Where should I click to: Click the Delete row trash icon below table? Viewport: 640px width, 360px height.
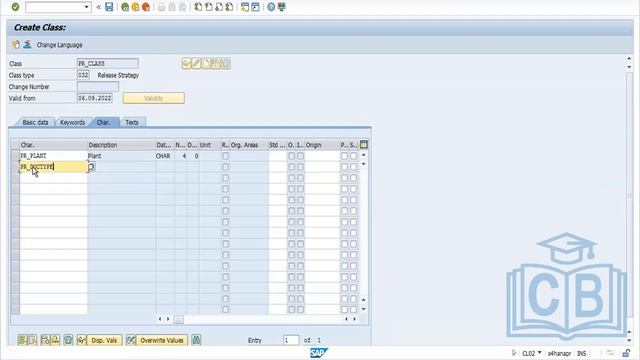tap(68, 340)
